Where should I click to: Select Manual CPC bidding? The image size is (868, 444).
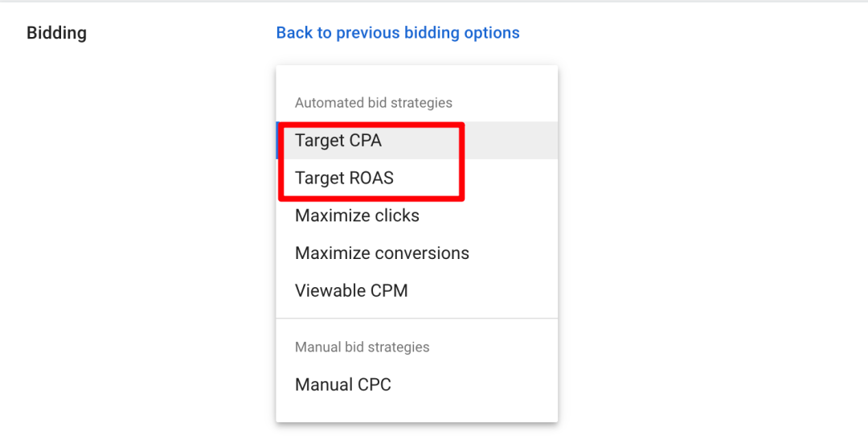(x=343, y=384)
